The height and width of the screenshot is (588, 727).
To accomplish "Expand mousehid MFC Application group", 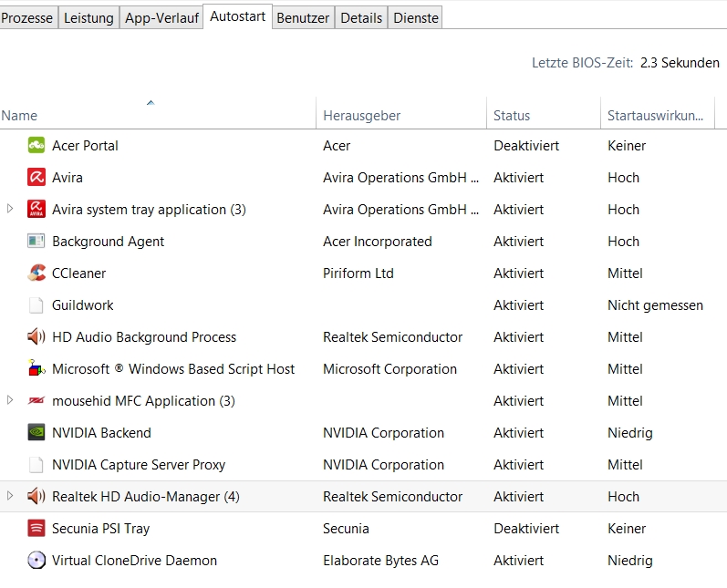I will (10, 400).
